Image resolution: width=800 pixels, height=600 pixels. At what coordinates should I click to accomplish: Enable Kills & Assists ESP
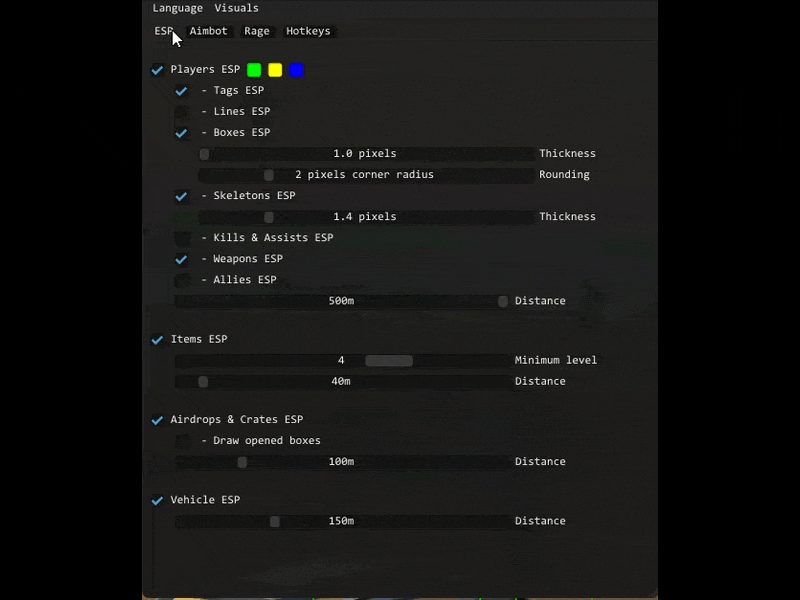click(181, 238)
